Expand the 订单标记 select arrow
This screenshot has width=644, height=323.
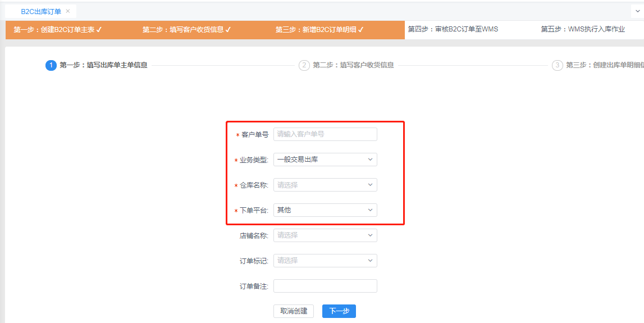click(370, 261)
